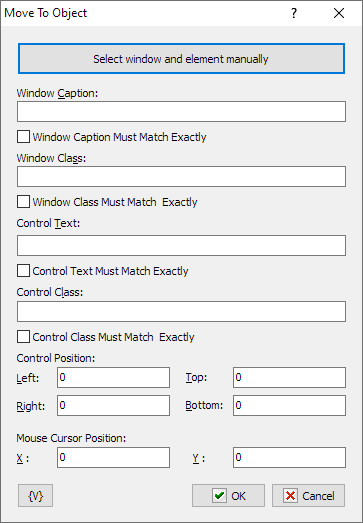Focus the mouse cursor Y field
This screenshot has height=523, width=363.
(x=290, y=458)
